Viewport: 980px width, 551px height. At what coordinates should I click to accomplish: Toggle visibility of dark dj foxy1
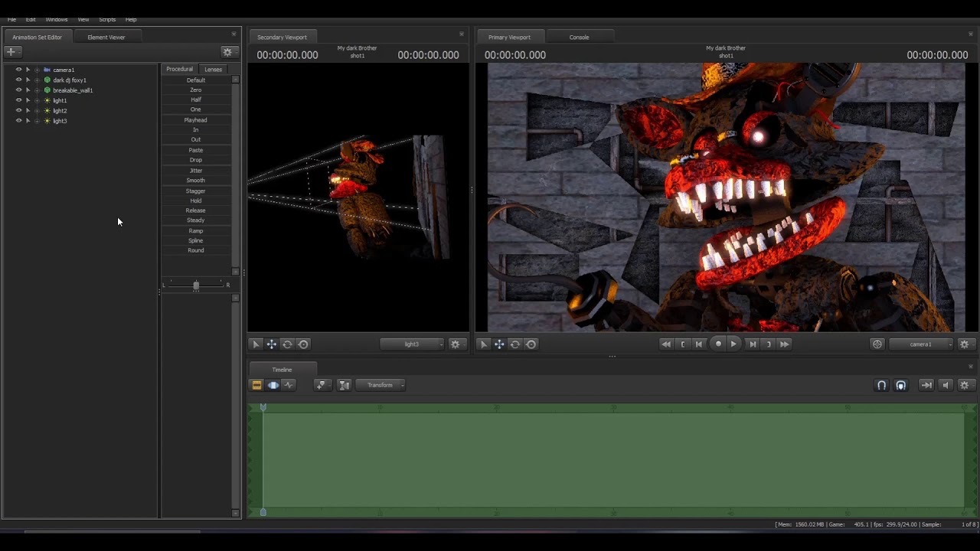(19, 80)
